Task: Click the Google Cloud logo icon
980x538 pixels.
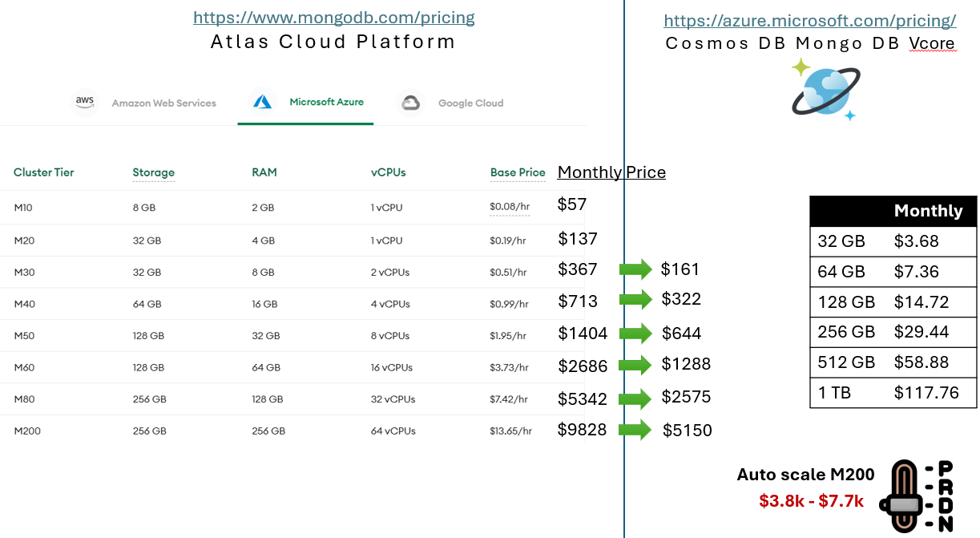Action: point(411,103)
